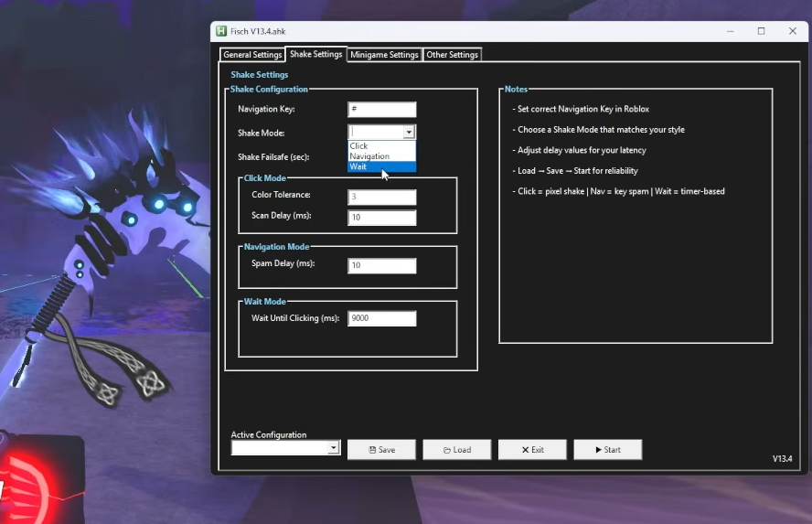Image resolution: width=812 pixels, height=524 pixels.
Task: Click the Spam Delay (ms) field
Action: coord(381,265)
